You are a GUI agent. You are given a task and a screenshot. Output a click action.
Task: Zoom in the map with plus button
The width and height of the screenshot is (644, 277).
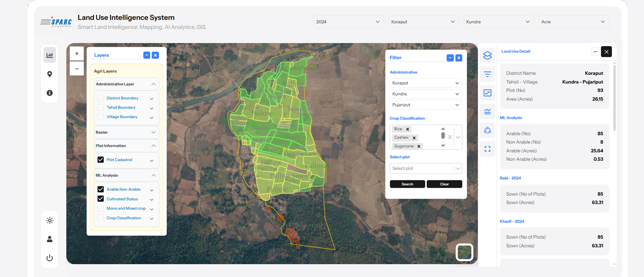click(77, 54)
